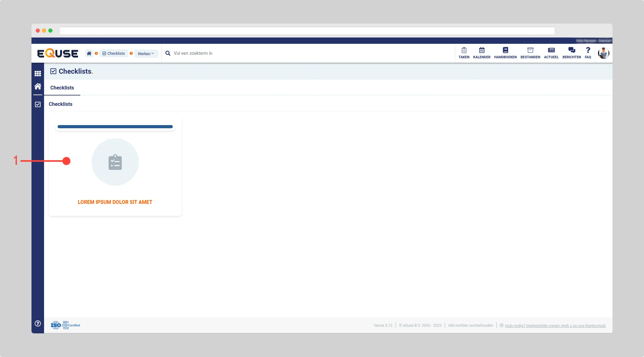Click the FAQ question mark icon
This screenshot has width=644, height=357.
[588, 53]
